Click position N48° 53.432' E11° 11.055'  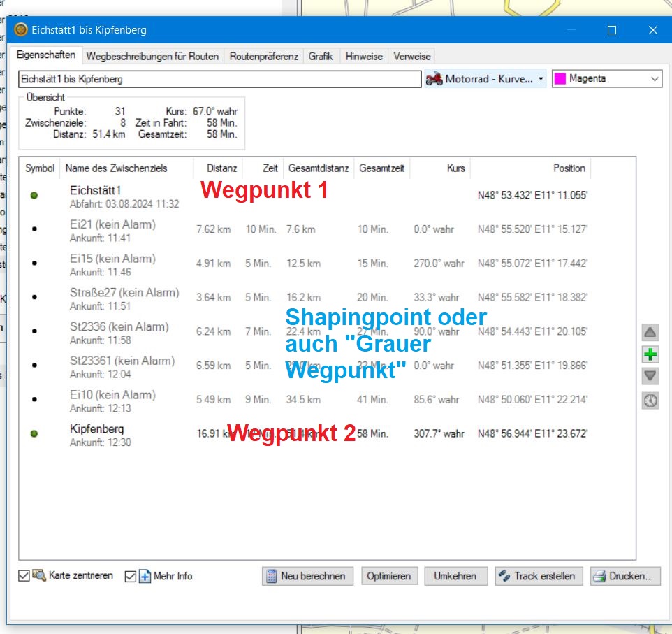pyautogui.click(x=532, y=195)
